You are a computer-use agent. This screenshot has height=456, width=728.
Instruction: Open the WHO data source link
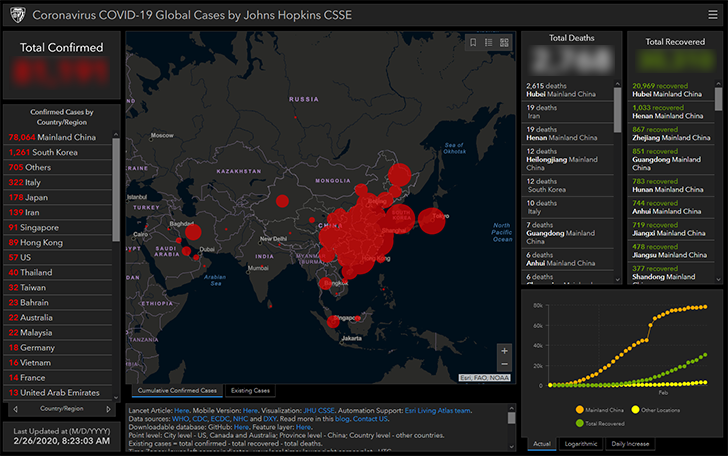click(181, 419)
